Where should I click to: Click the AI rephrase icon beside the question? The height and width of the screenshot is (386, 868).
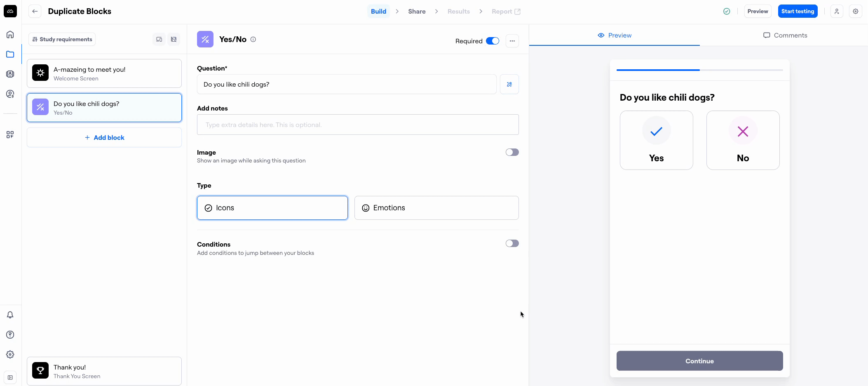(x=509, y=85)
